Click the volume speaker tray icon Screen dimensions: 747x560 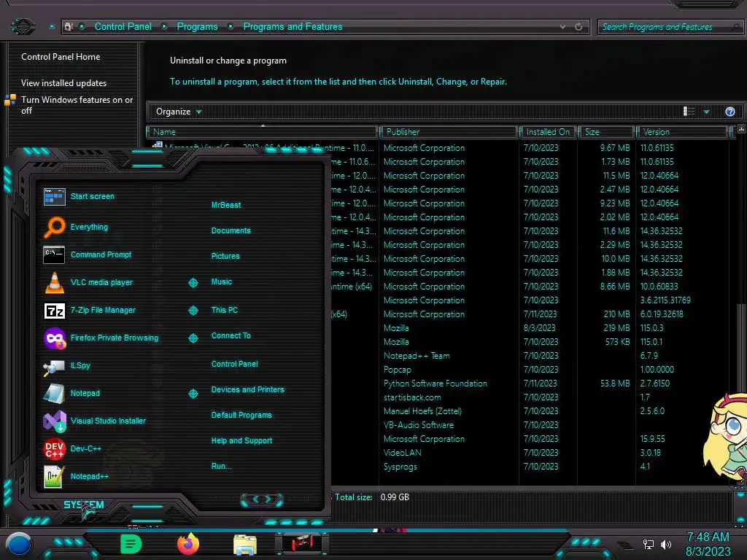point(666,544)
